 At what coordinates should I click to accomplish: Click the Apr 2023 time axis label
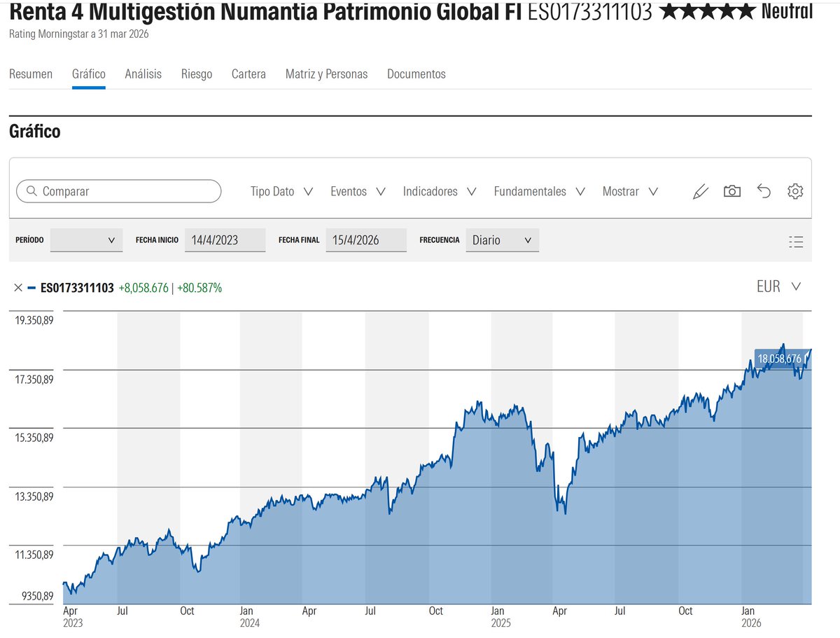coord(73,616)
